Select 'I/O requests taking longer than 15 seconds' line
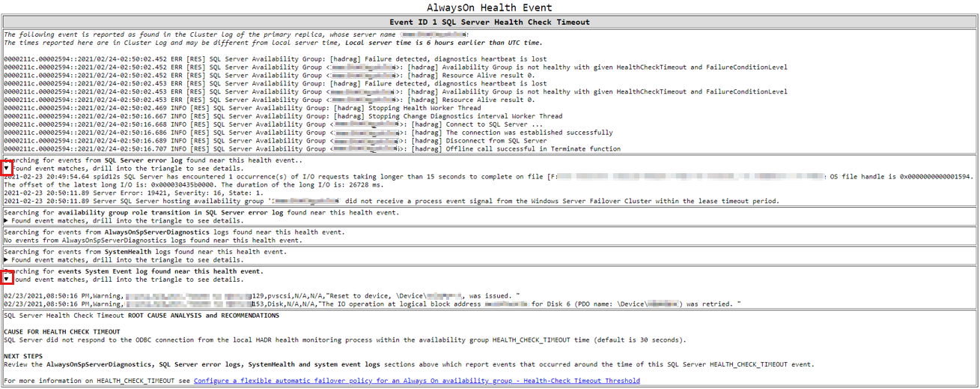Screen dimensions: 980x389 (x=488, y=177)
